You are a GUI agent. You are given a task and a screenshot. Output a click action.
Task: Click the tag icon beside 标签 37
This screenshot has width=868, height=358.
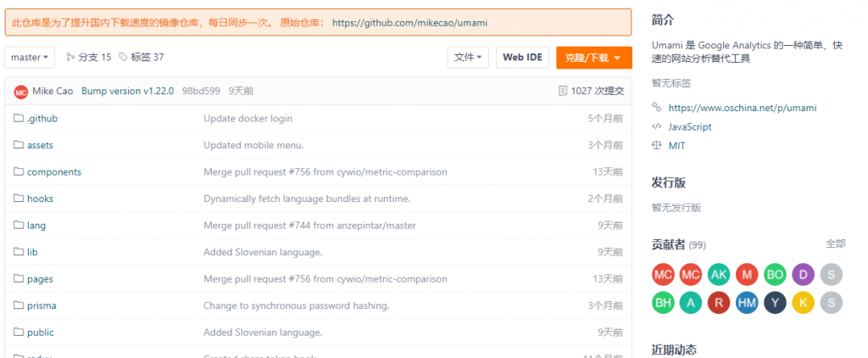tap(123, 57)
